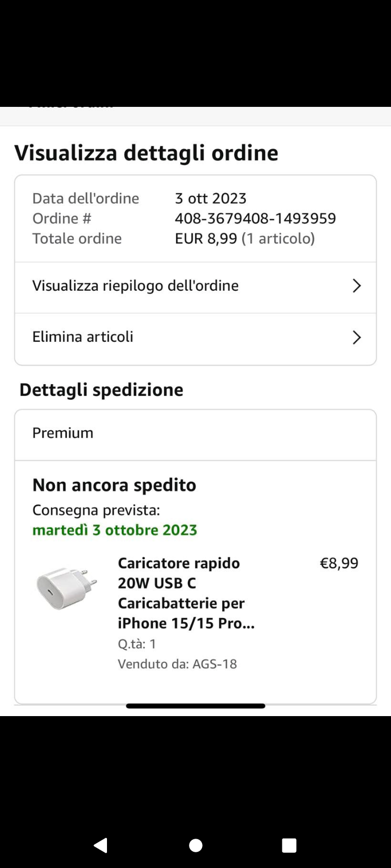The image size is (391, 868).
Task: Tap the bottom gesture handle bar
Action: pyautogui.click(x=195, y=706)
